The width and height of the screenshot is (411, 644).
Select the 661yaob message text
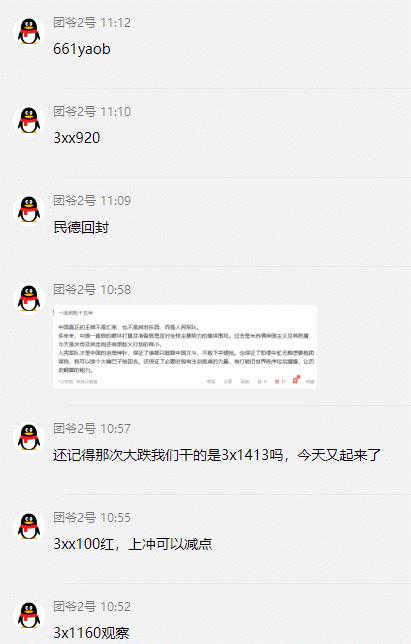[82, 49]
